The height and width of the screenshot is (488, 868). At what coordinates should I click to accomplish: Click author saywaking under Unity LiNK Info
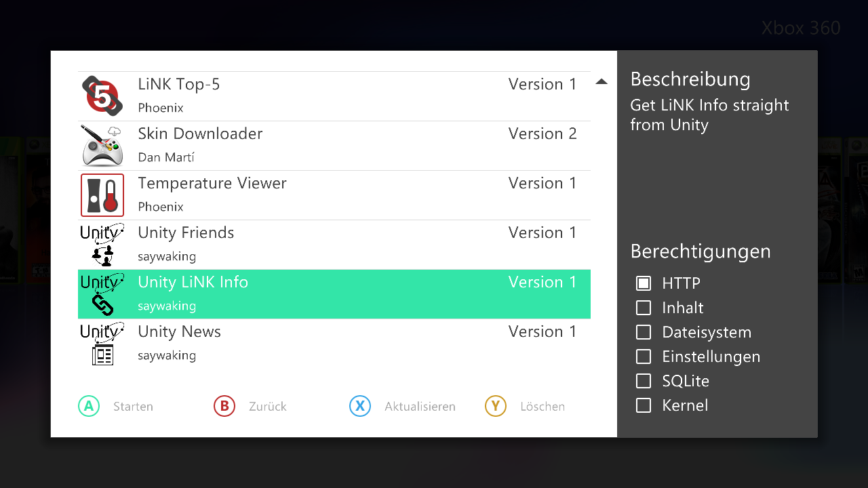point(167,306)
